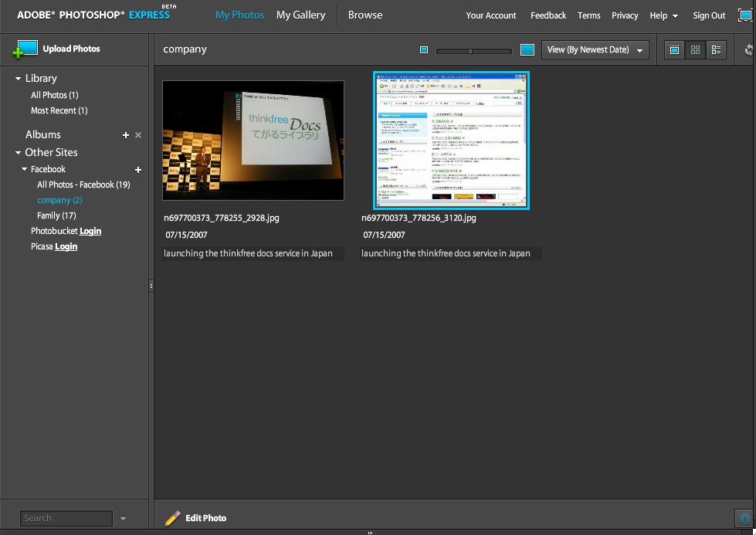The image size is (756, 535).
Task: Select All Photos - Facebook (19)
Action: (83, 185)
